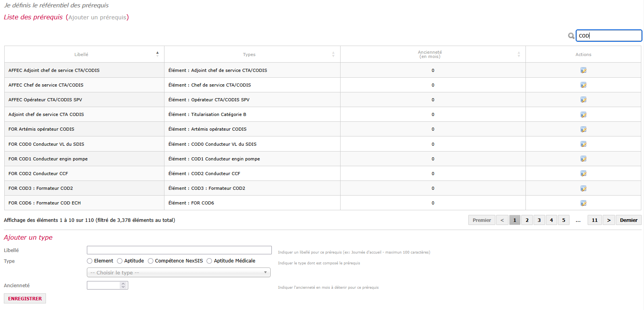
Task: Click the search magnifier icon
Action: pyautogui.click(x=571, y=36)
